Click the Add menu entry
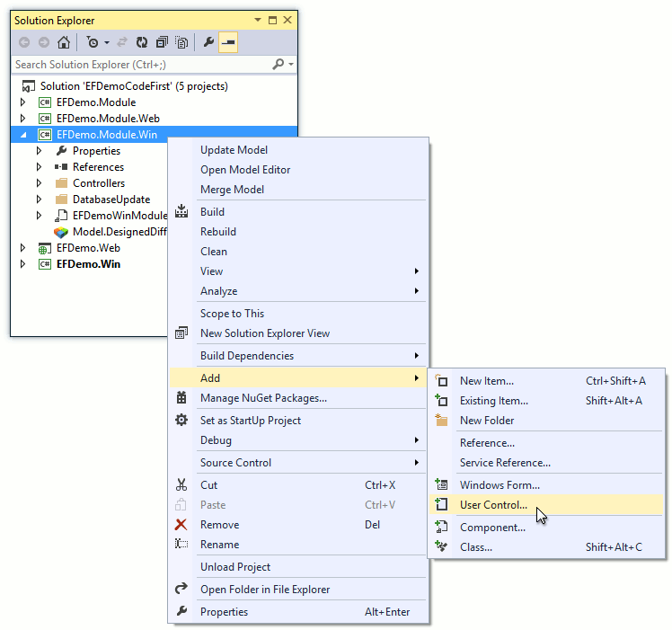Viewport: 672px width, 630px height. [x=298, y=378]
